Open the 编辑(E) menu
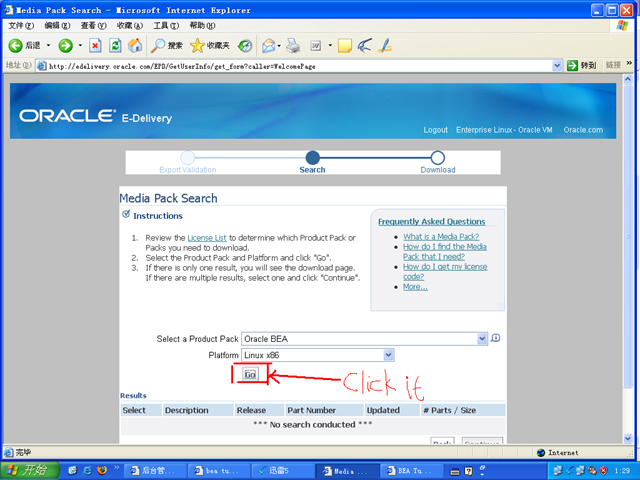The height and width of the screenshot is (480, 640). click(57, 26)
